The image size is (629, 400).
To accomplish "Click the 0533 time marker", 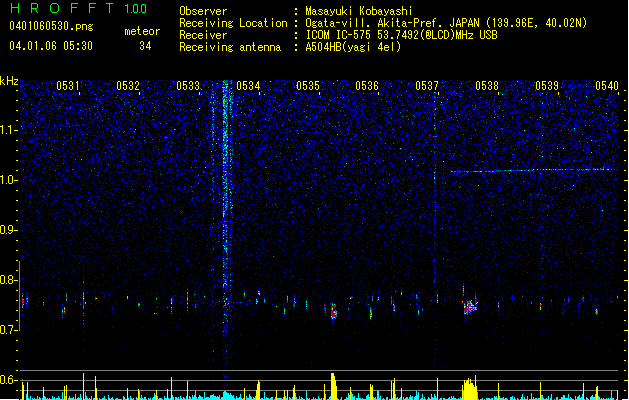I will click(x=188, y=85).
